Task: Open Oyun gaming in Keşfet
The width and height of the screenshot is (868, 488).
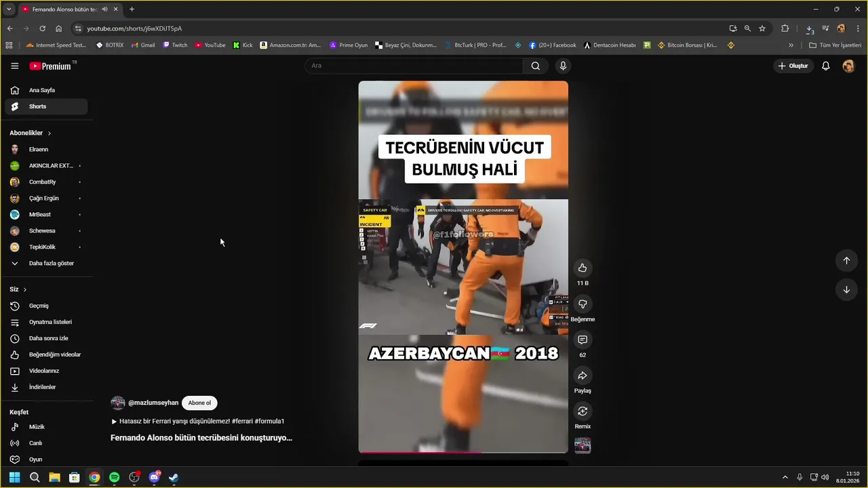Action: point(46,460)
